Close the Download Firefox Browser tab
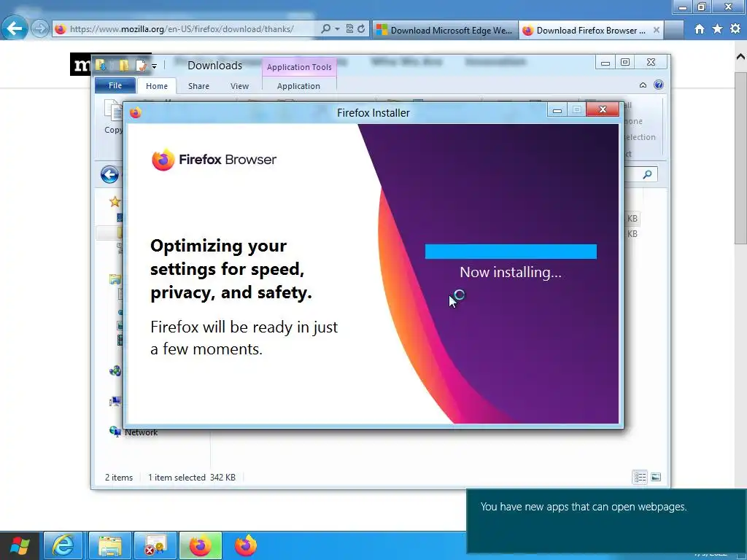The image size is (747, 560). pyautogui.click(x=657, y=29)
